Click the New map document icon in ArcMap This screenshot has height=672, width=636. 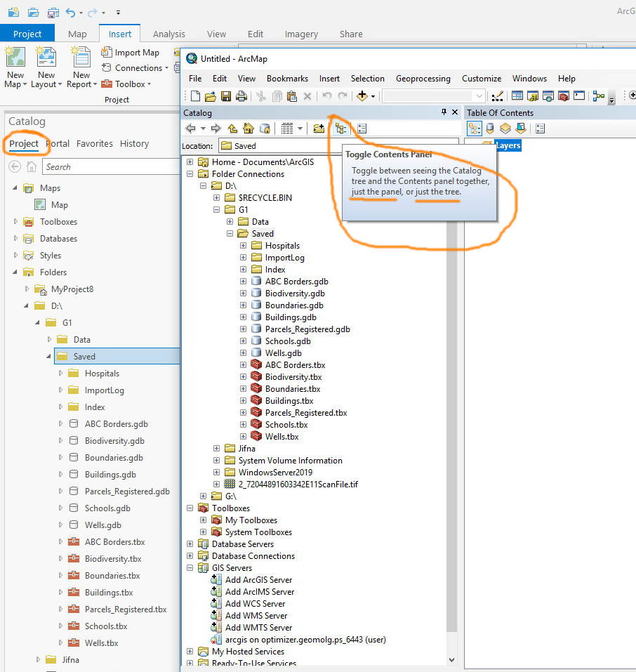[x=195, y=96]
